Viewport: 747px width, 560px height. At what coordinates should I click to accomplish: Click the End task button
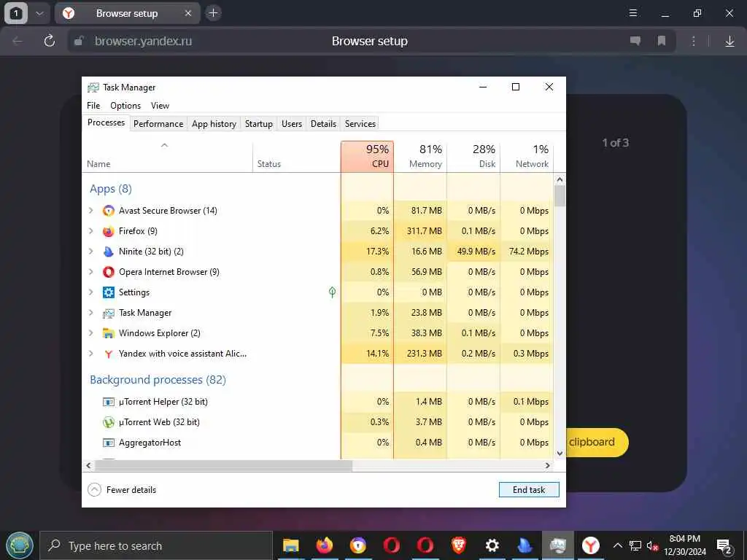pyautogui.click(x=529, y=489)
